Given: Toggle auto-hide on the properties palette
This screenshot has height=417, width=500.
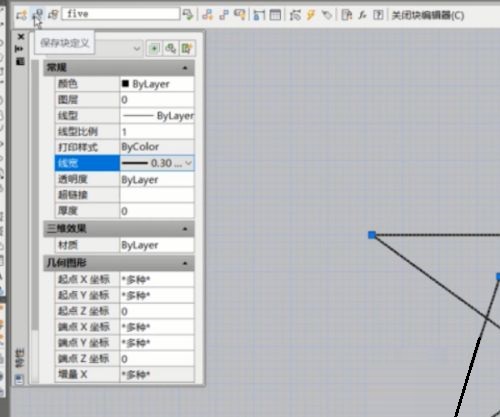Looking at the screenshot, I should coord(20,49).
